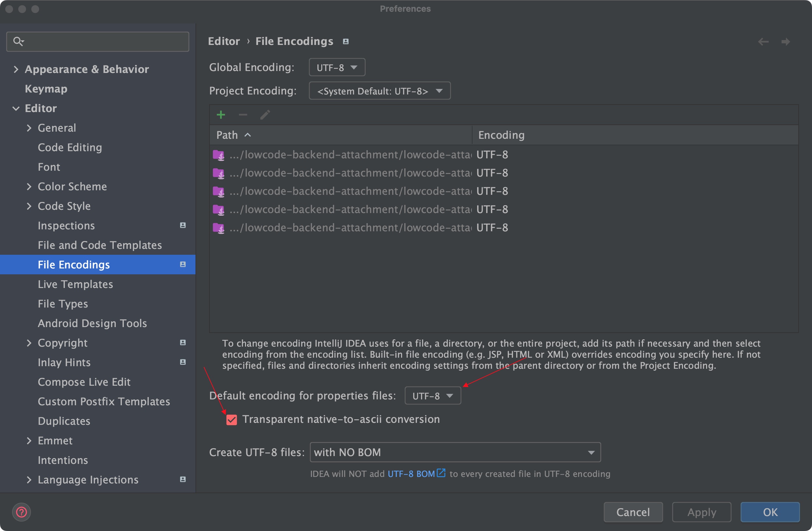Expand the Appearance & Behavior section

coord(16,69)
